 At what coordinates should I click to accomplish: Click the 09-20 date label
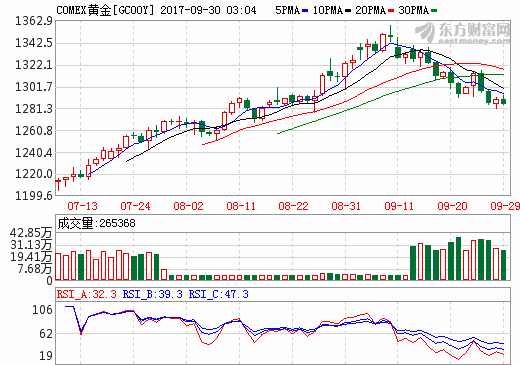click(x=452, y=206)
